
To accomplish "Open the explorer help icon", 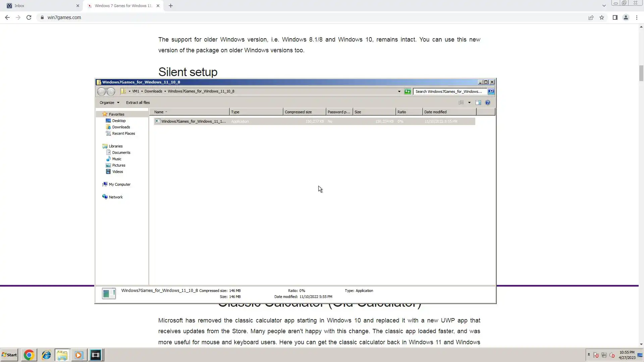I will tap(488, 103).
